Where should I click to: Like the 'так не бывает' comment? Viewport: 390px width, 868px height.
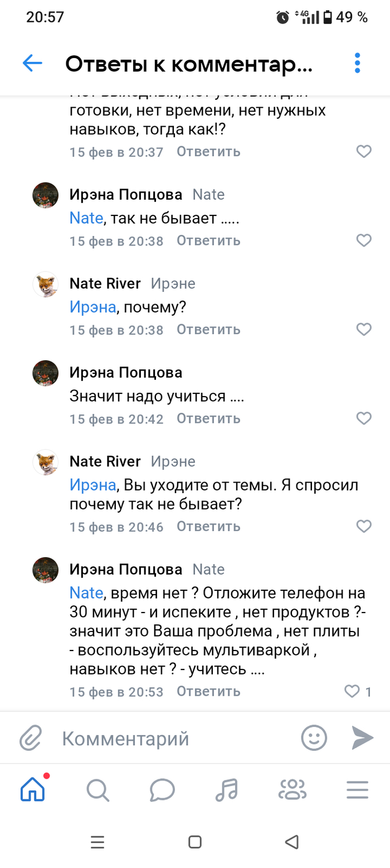tap(364, 240)
